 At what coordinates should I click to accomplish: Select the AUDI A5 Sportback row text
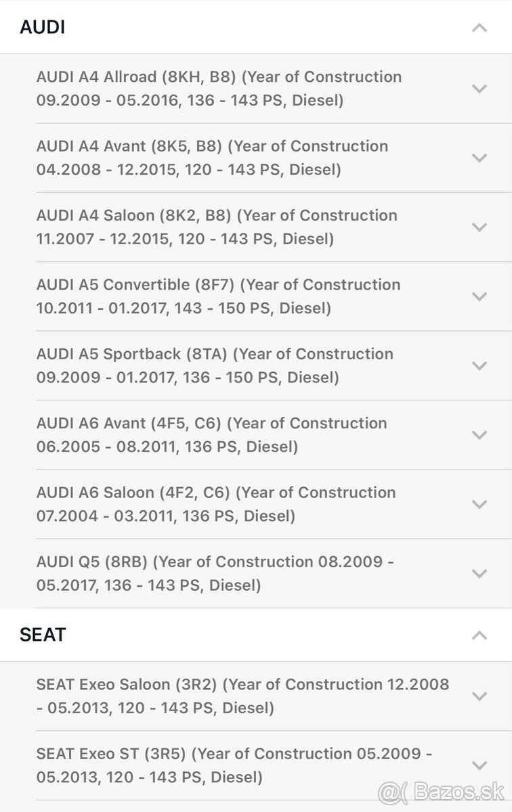point(215,365)
